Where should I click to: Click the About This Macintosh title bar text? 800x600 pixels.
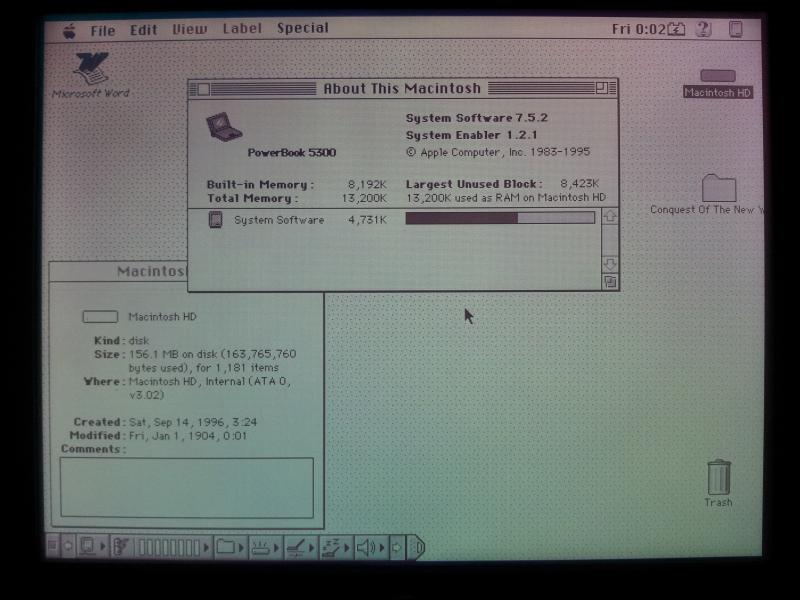coord(402,89)
